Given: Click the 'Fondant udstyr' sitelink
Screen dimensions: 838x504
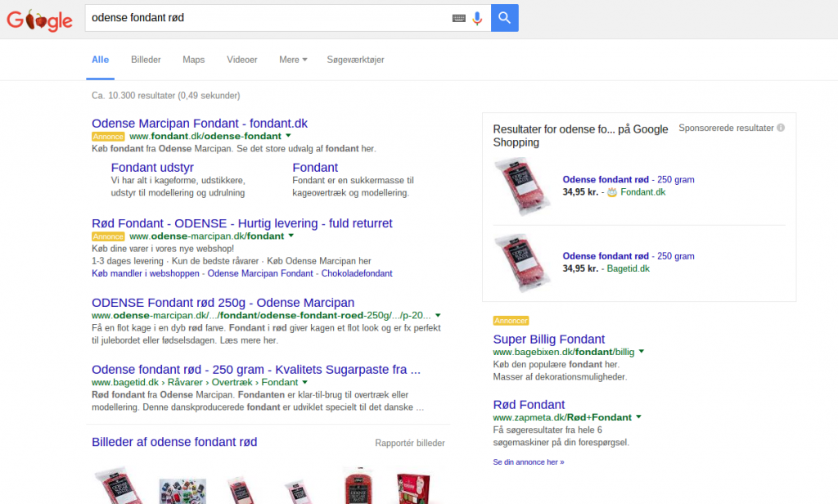Looking at the screenshot, I should coord(152,168).
